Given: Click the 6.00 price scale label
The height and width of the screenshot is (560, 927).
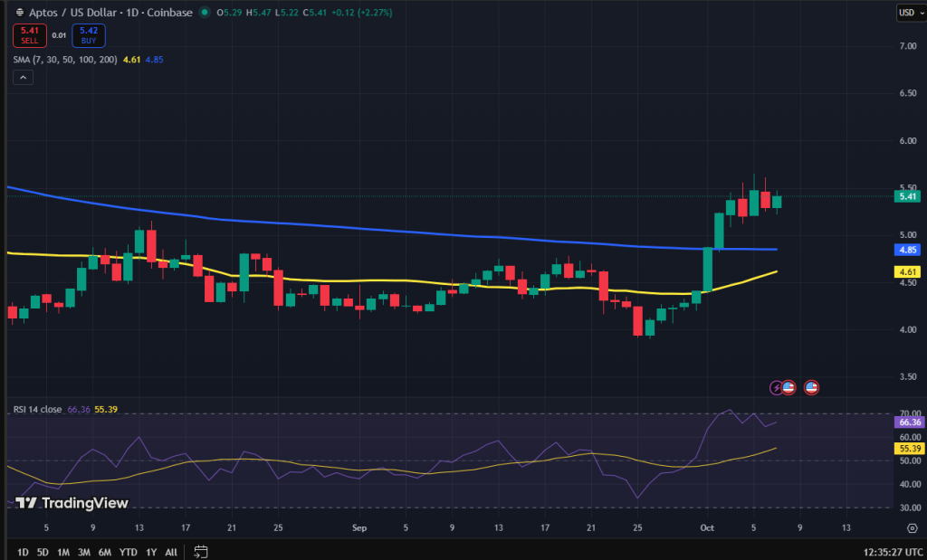Looking at the screenshot, I should pos(907,140).
